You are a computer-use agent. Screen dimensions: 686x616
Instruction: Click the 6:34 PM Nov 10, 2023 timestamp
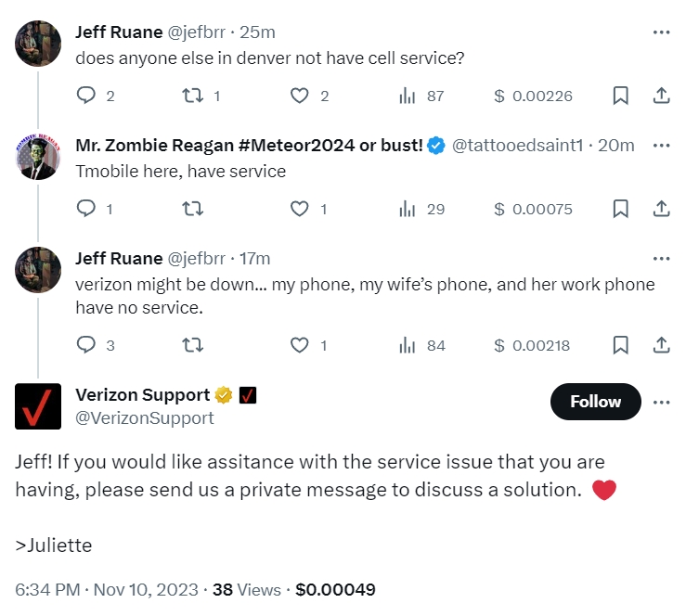[107, 589]
